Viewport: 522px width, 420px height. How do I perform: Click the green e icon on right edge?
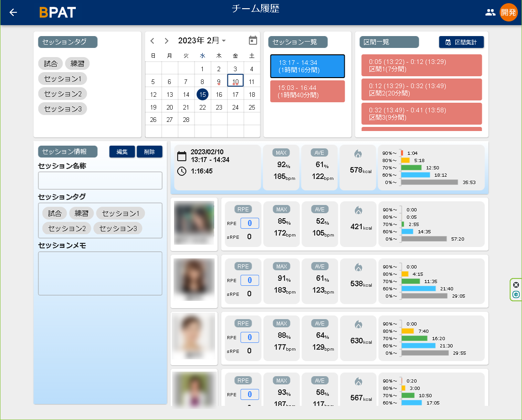click(x=516, y=294)
